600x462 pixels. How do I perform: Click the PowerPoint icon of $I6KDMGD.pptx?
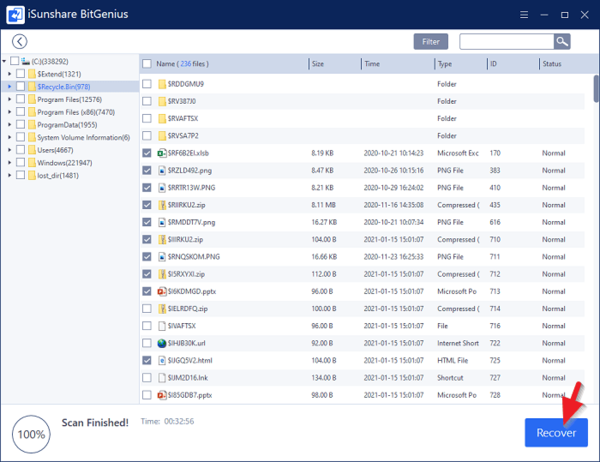click(x=162, y=291)
